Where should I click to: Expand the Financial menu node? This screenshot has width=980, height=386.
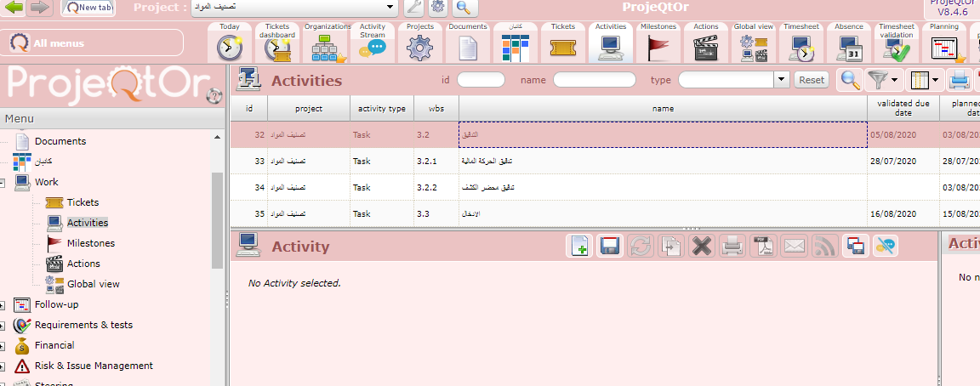point(4,345)
